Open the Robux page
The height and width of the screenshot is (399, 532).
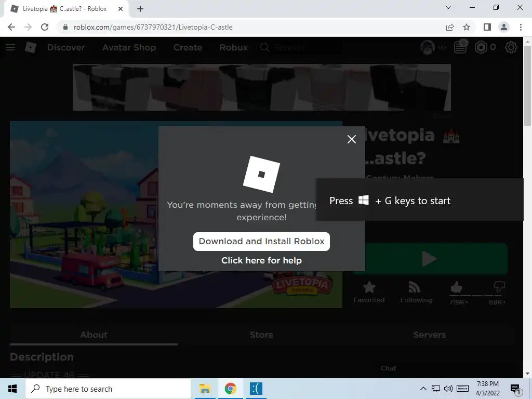[x=233, y=47]
